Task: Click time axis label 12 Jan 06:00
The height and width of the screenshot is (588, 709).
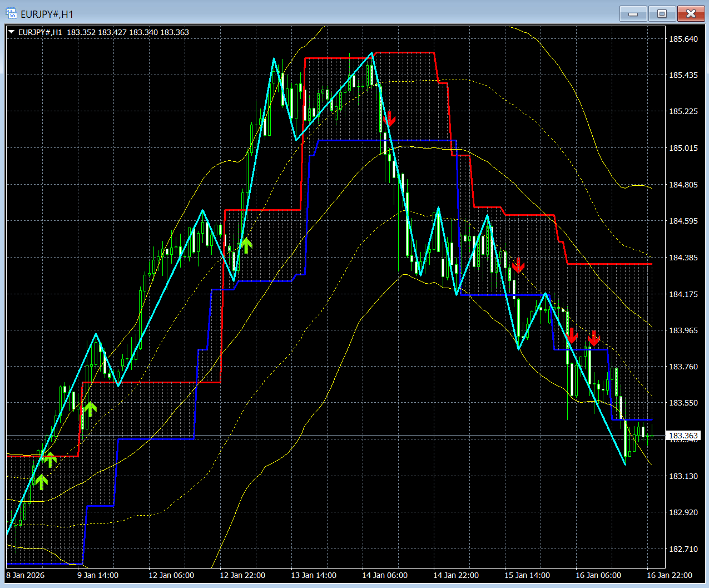Action: (171, 575)
